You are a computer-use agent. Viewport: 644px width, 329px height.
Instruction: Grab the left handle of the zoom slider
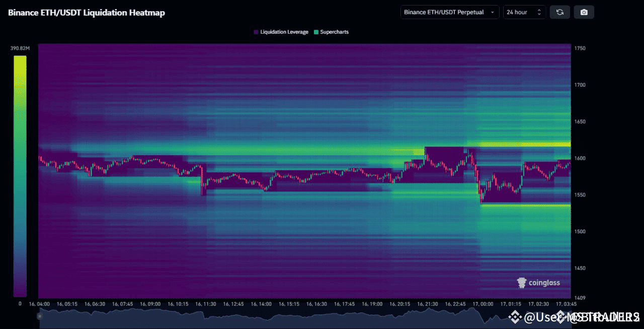[x=39, y=316]
